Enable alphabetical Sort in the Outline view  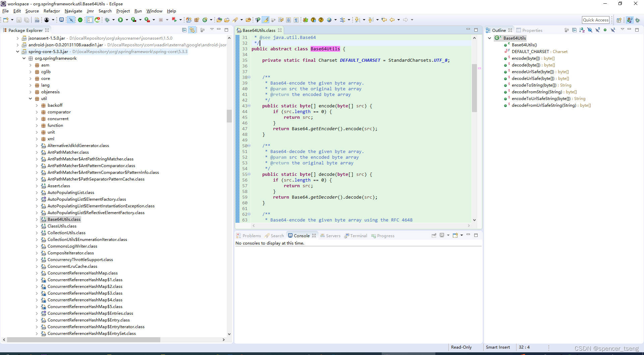pyautogui.click(x=582, y=30)
